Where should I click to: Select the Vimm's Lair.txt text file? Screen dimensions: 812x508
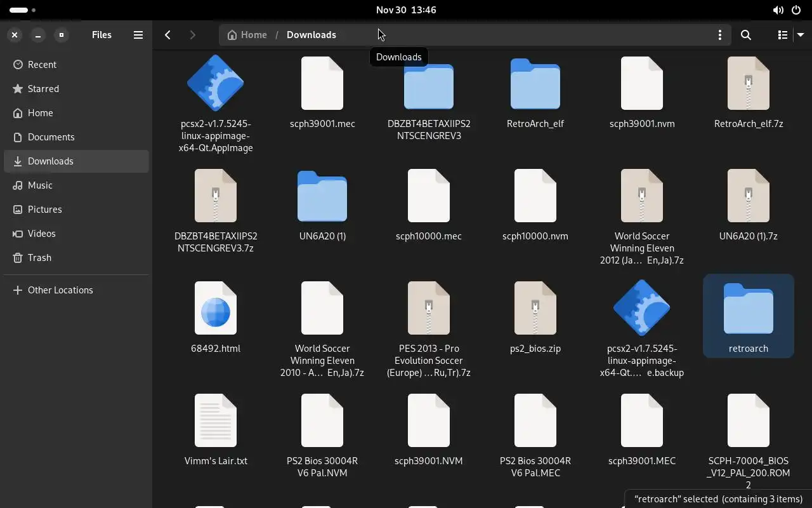coord(216,420)
